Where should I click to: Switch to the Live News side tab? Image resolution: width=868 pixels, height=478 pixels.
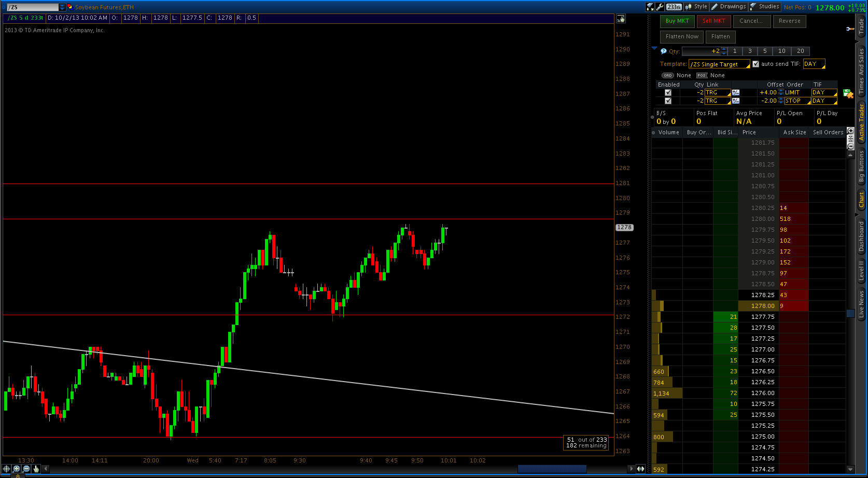[x=861, y=304]
